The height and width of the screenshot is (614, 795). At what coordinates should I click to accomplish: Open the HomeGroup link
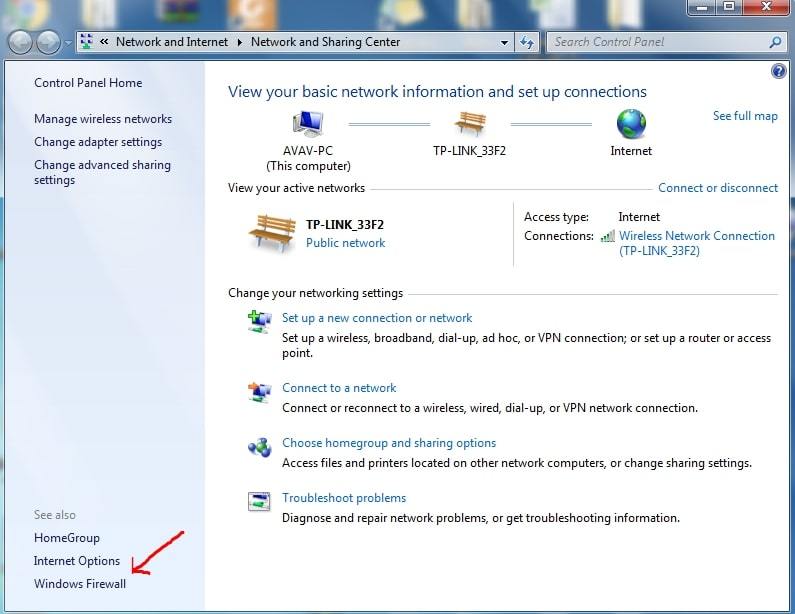pyautogui.click(x=67, y=538)
